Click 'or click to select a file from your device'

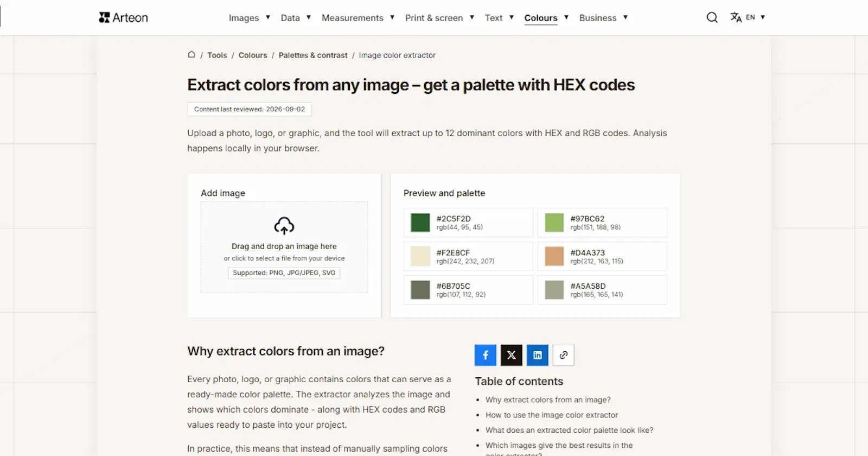click(284, 258)
